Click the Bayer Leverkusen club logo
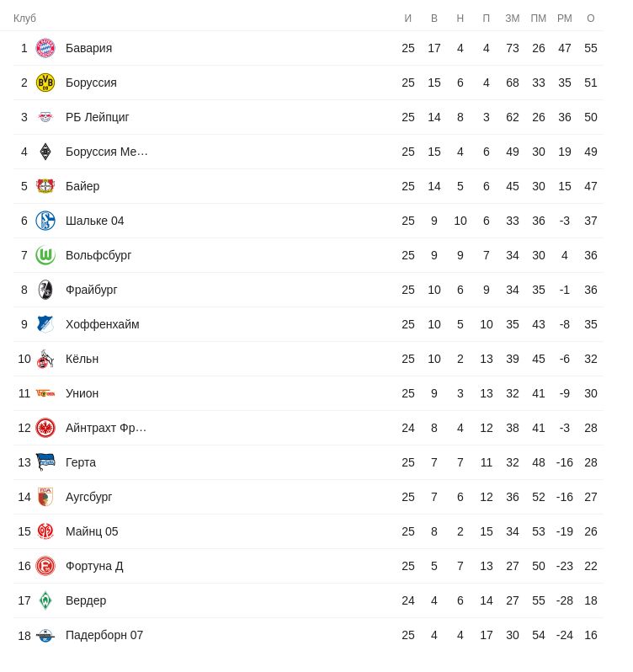633x672 pixels. (x=45, y=186)
